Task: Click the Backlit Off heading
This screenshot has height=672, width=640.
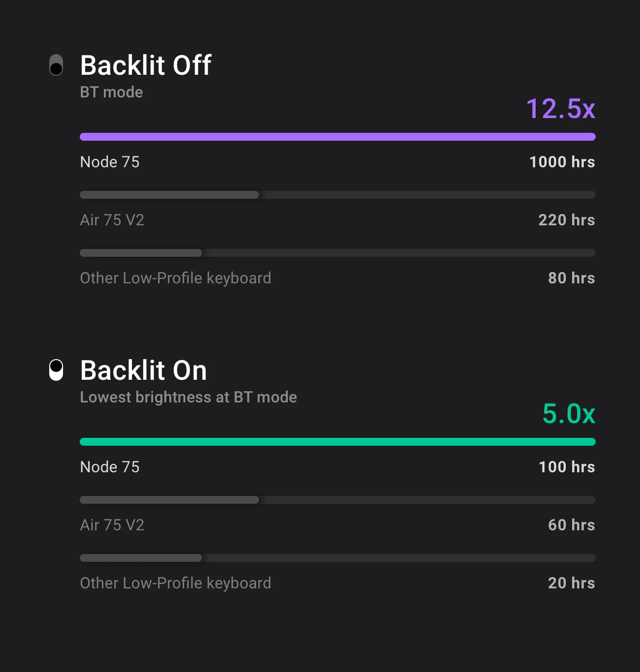Action: [146, 65]
